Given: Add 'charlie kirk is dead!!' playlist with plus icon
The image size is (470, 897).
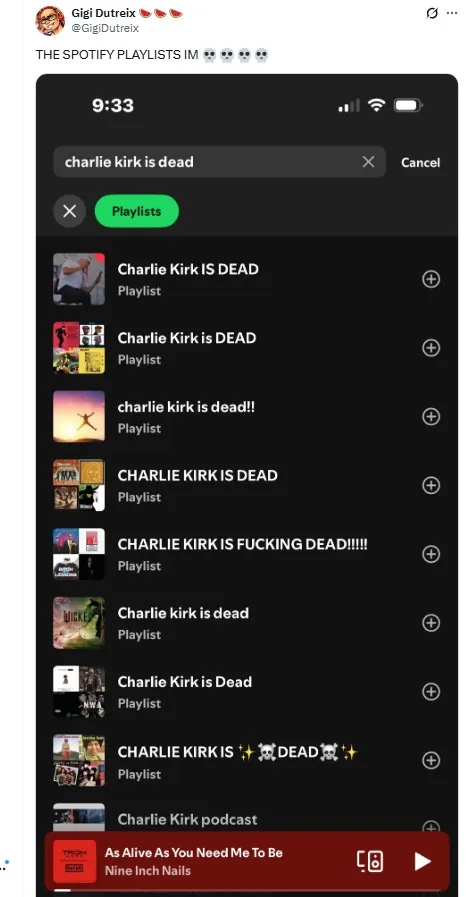Looking at the screenshot, I should [x=431, y=416].
